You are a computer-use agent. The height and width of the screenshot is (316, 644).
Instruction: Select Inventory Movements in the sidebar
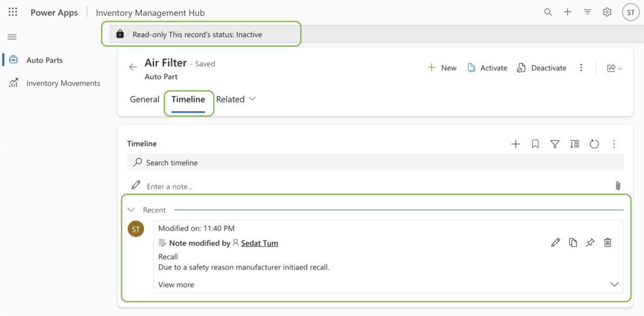coord(63,83)
